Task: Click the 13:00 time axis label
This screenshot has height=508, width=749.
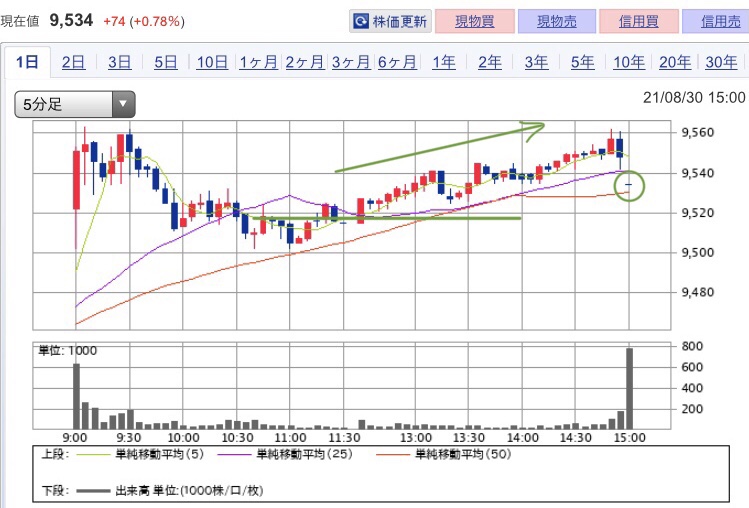Action: coord(416,438)
